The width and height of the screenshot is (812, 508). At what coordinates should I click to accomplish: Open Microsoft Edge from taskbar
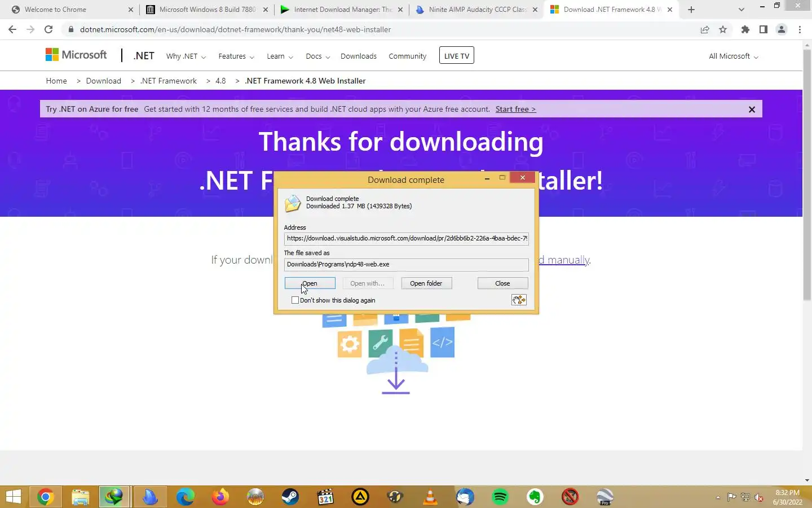185,497
